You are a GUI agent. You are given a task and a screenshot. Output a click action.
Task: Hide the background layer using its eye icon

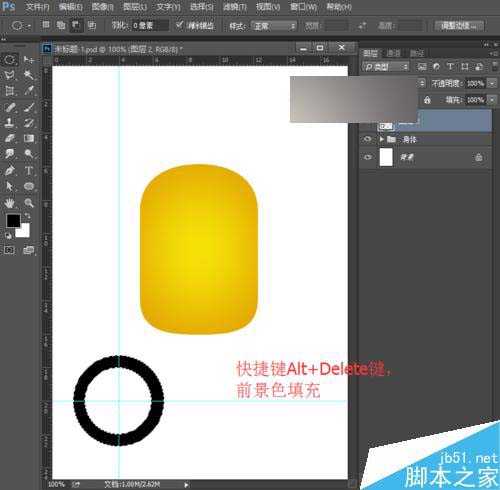coord(368,157)
